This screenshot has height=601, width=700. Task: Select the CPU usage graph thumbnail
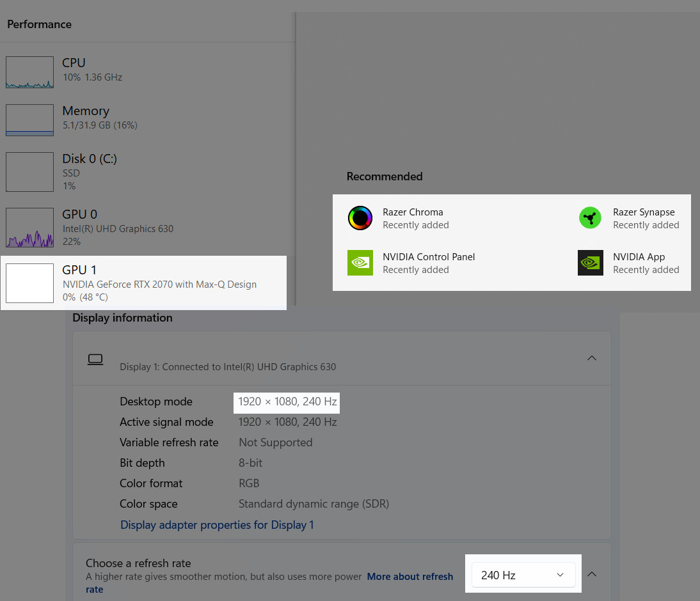pyautogui.click(x=29, y=72)
